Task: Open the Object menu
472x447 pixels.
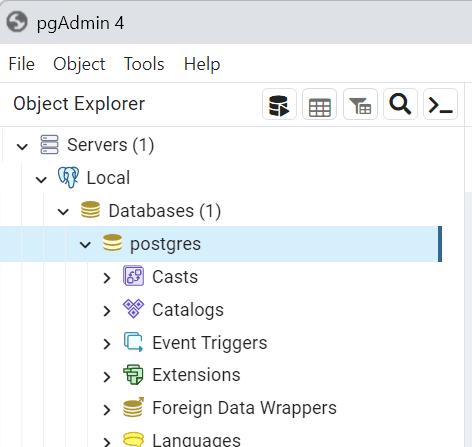Action: [x=79, y=64]
